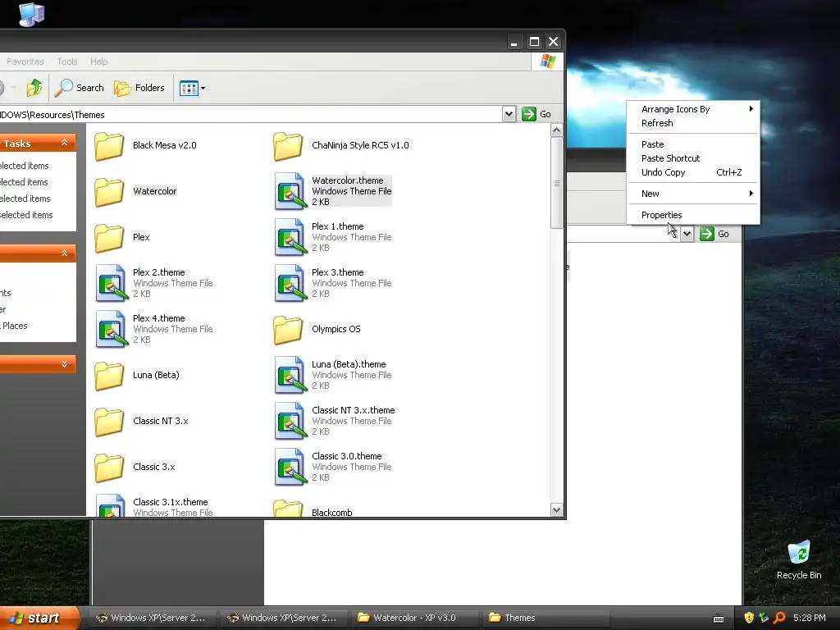Switch to second Windows XP\Server taskbar button

pos(283,618)
